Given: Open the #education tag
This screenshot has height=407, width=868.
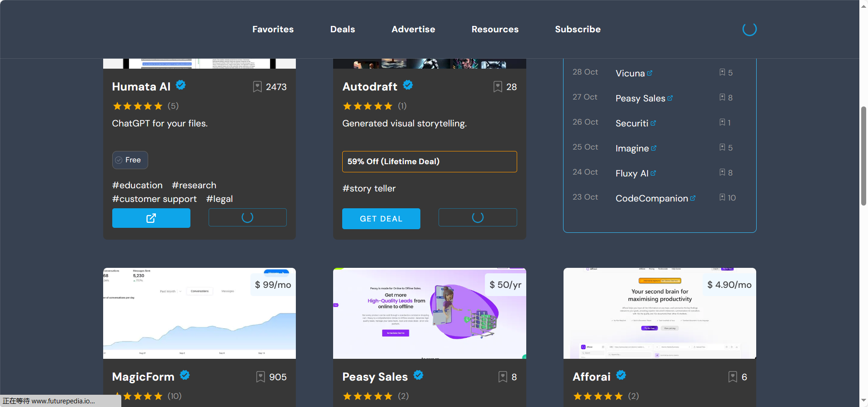Looking at the screenshot, I should tap(137, 185).
